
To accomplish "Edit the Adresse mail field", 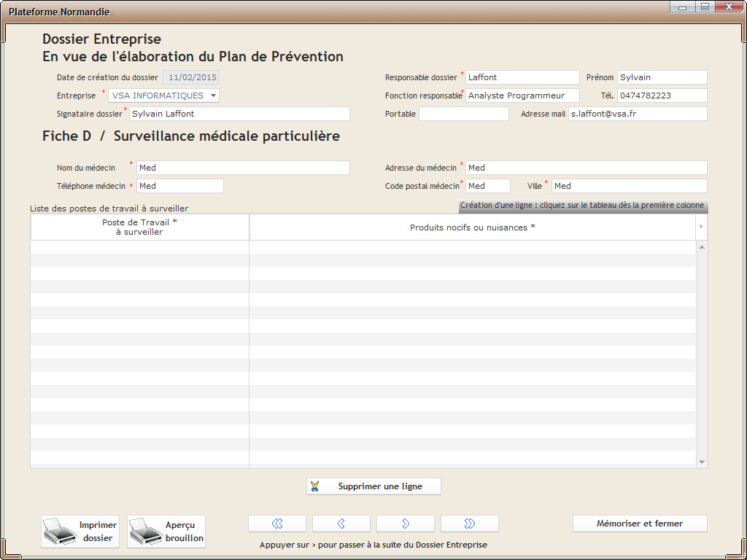I will point(637,114).
